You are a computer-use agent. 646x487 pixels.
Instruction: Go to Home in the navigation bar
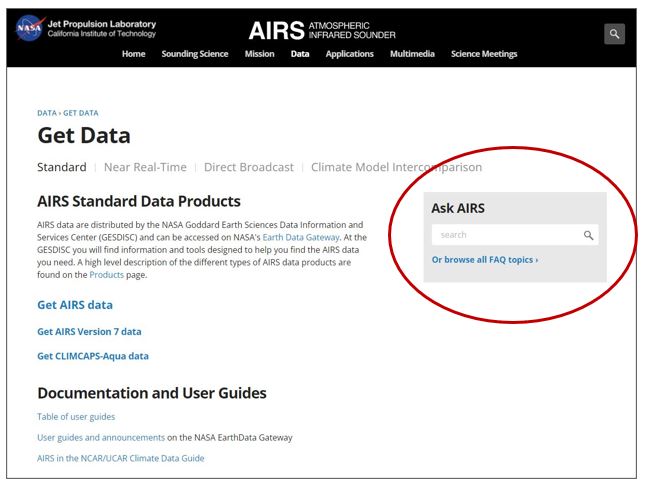pyautogui.click(x=133, y=54)
